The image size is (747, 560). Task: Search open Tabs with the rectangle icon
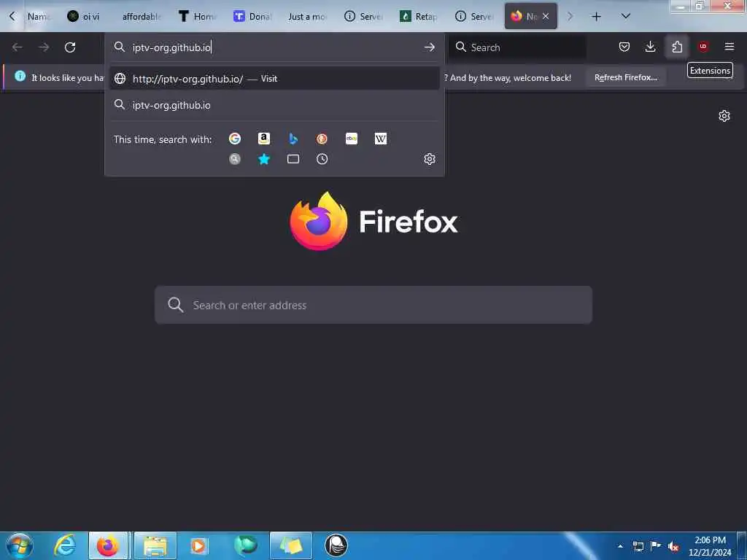pyautogui.click(x=293, y=159)
